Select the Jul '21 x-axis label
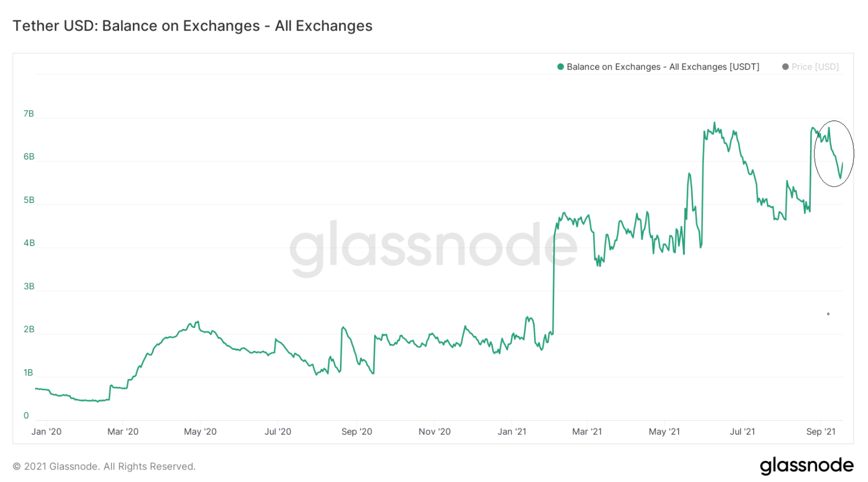The height and width of the screenshot is (482, 868). pyautogui.click(x=742, y=432)
